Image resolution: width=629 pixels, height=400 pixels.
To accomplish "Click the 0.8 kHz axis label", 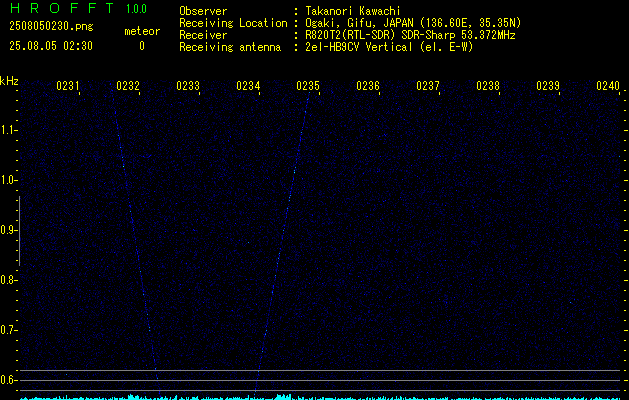I will point(8,280).
